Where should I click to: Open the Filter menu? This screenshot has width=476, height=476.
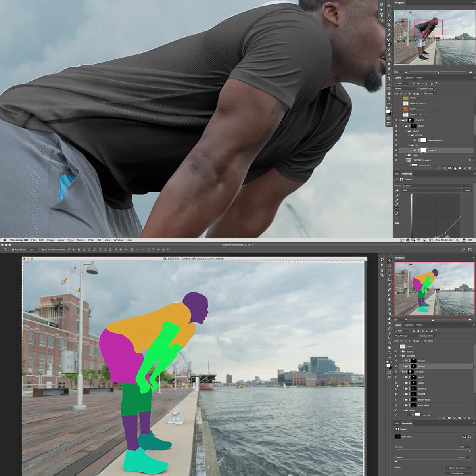91,240
